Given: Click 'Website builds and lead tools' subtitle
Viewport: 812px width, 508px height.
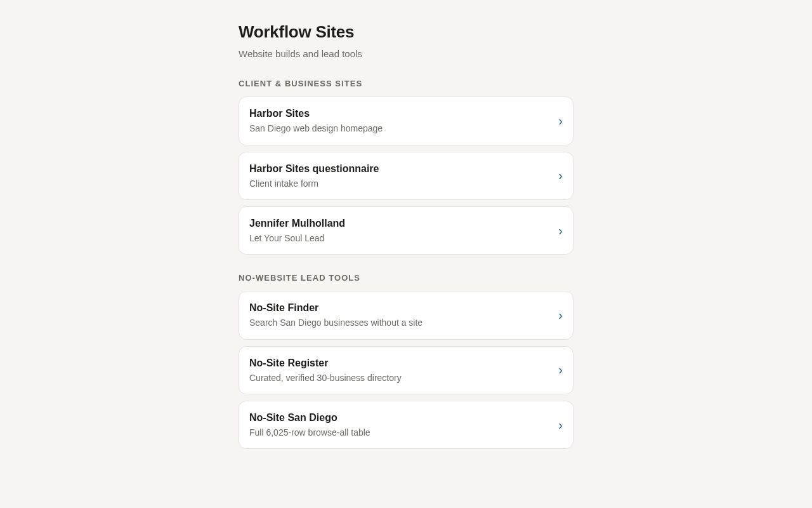Looking at the screenshot, I should pyautogui.click(x=300, y=54).
